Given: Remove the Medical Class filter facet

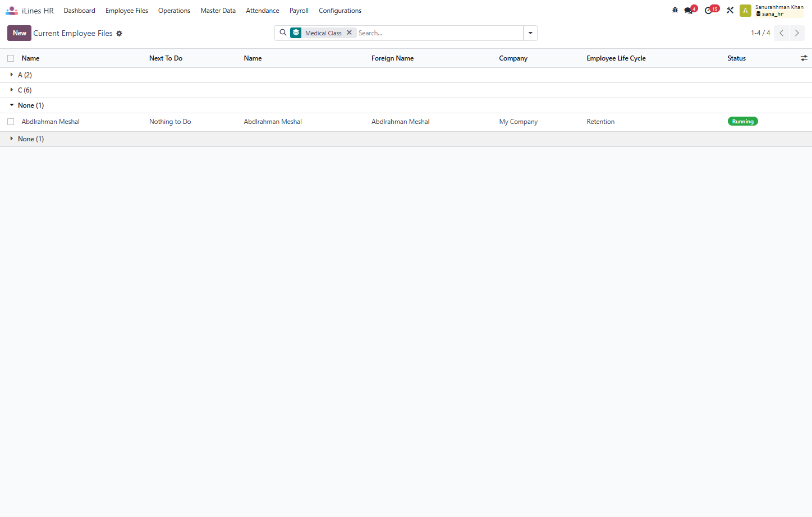Looking at the screenshot, I should pyautogui.click(x=349, y=33).
